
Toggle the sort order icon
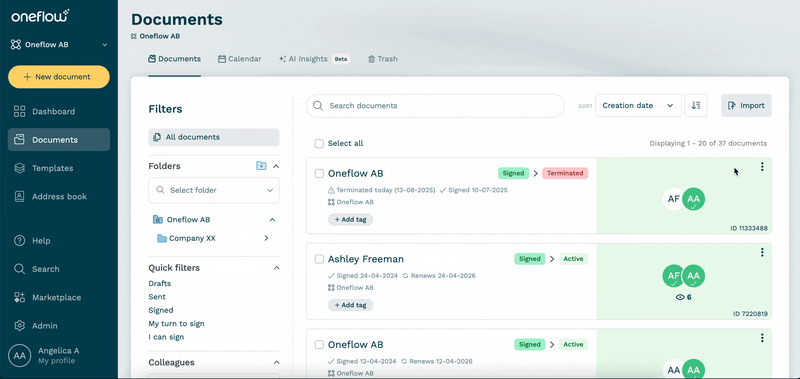click(695, 106)
